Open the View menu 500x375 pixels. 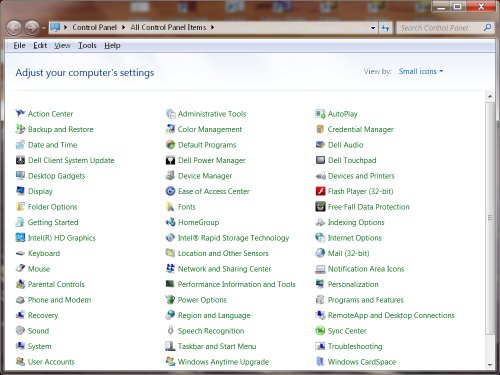tap(62, 45)
